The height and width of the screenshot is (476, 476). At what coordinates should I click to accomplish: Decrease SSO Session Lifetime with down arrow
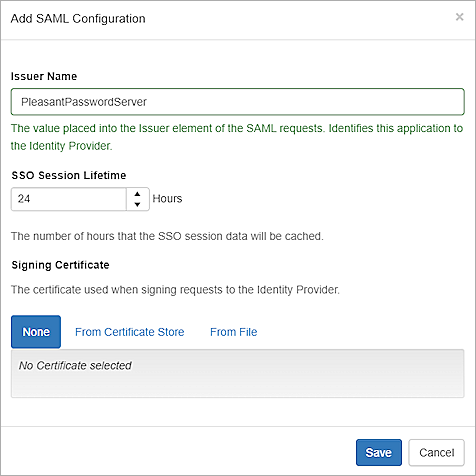[137, 204]
